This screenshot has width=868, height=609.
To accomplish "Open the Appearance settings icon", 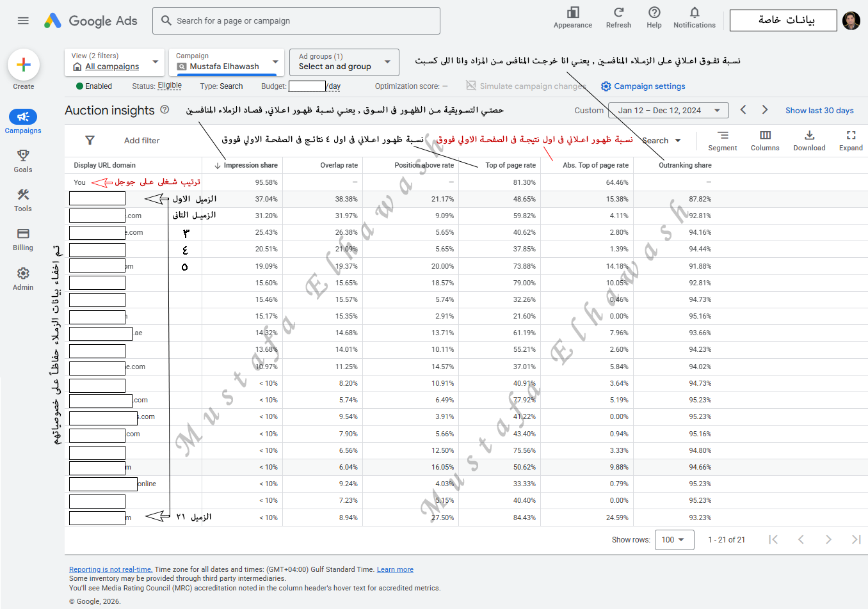I will coord(573,13).
